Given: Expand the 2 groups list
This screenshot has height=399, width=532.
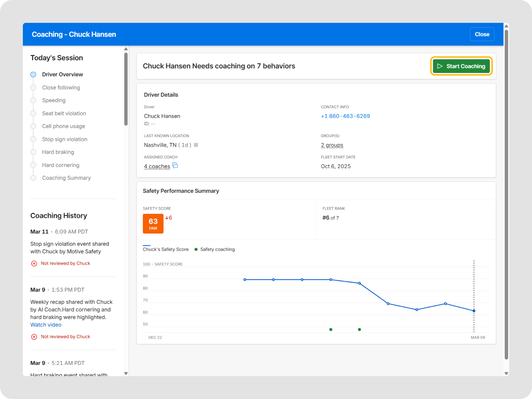Looking at the screenshot, I should [332, 145].
